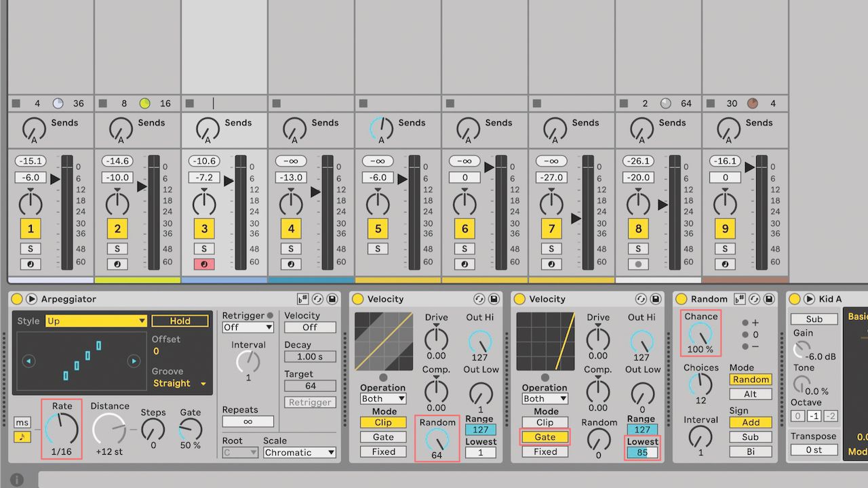Click the clip stop square on track 1
Viewport: 868px width, 488px height.
point(15,103)
